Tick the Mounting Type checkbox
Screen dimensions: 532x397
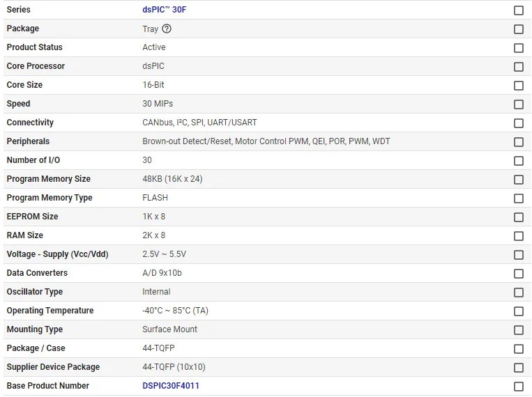[x=519, y=330]
